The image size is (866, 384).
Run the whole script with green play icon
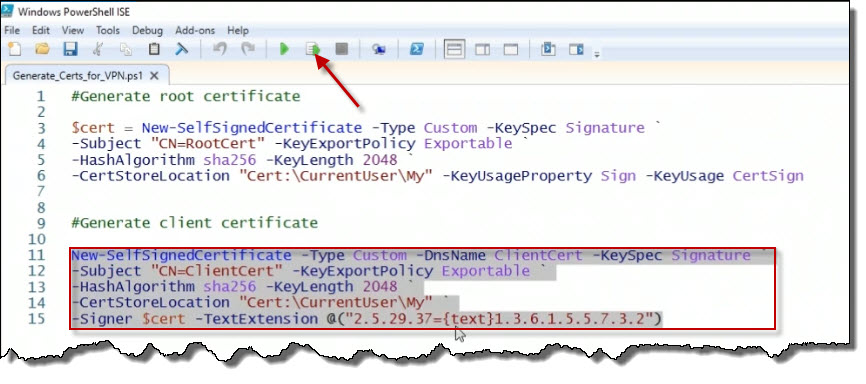[284, 49]
